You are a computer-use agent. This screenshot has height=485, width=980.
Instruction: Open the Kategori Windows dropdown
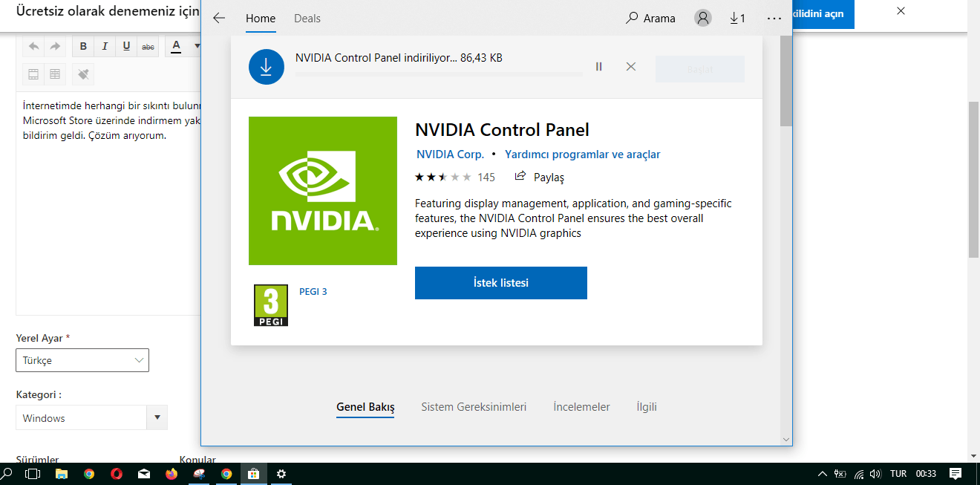point(91,417)
